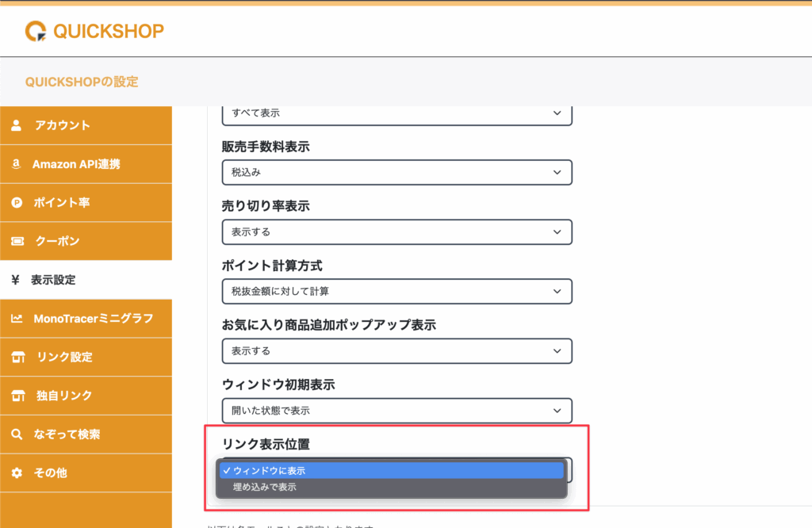This screenshot has width=812, height=528.
Task: Click the 売り切り率表示 field label
Action: point(266,206)
